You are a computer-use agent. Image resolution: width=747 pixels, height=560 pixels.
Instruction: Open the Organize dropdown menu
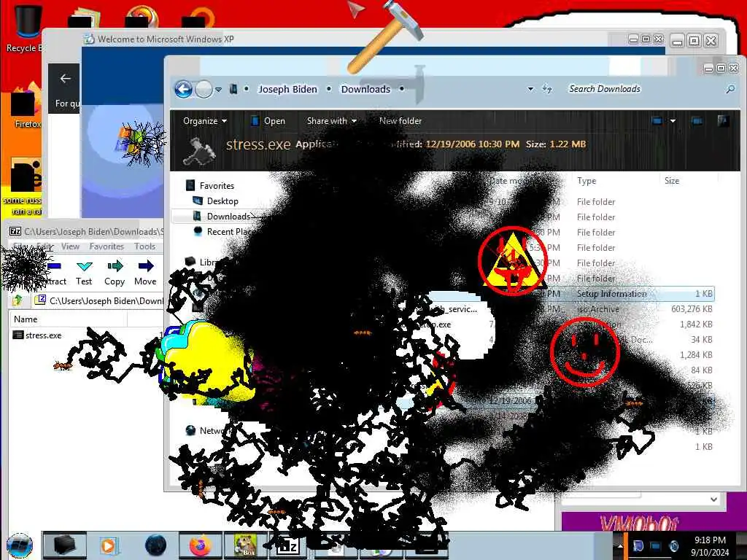(205, 121)
